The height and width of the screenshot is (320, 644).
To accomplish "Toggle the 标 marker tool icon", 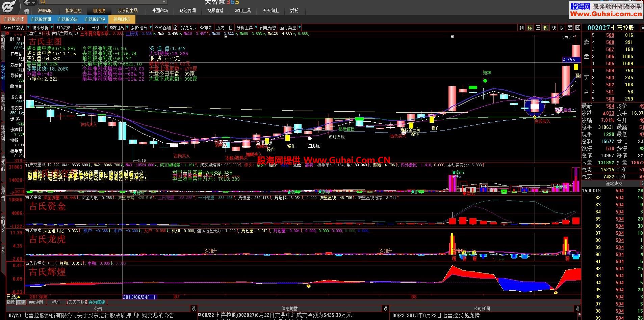I will (530, 28).
